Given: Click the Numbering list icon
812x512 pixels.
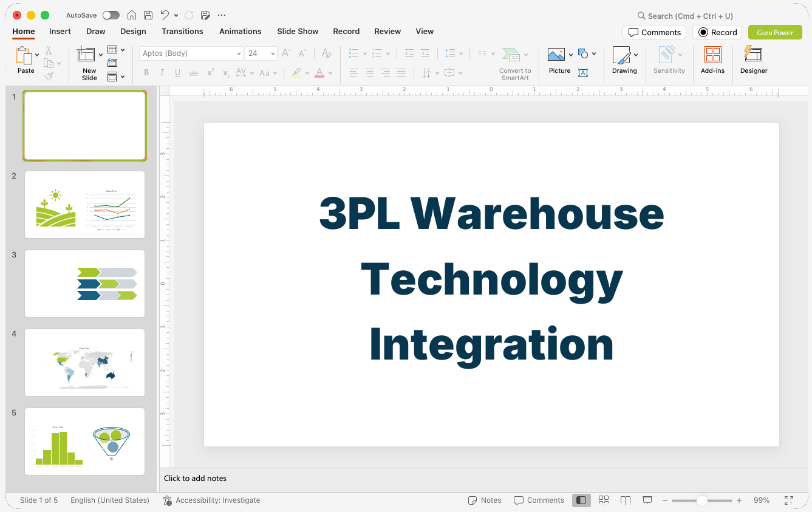Looking at the screenshot, I should pos(377,53).
